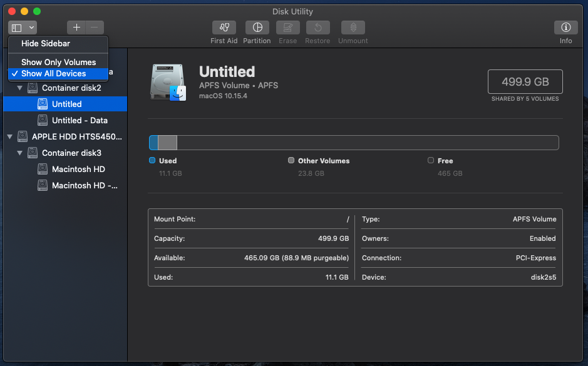
Task: Choose Hide Sidebar from the menu
Action: point(58,43)
